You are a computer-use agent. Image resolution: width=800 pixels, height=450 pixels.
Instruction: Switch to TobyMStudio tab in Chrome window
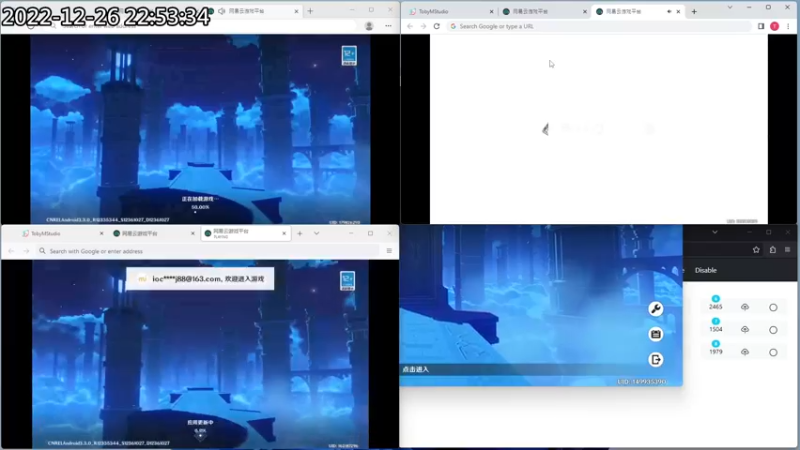click(x=449, y=11)
